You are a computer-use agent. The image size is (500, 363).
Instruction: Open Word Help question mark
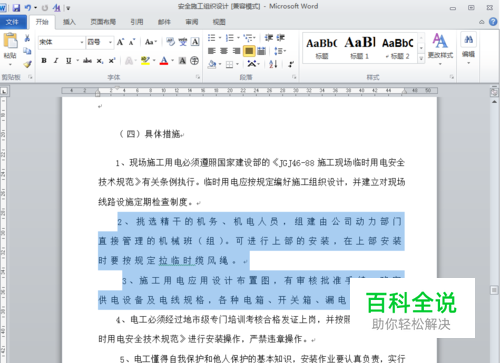click(x=493, y=22)
